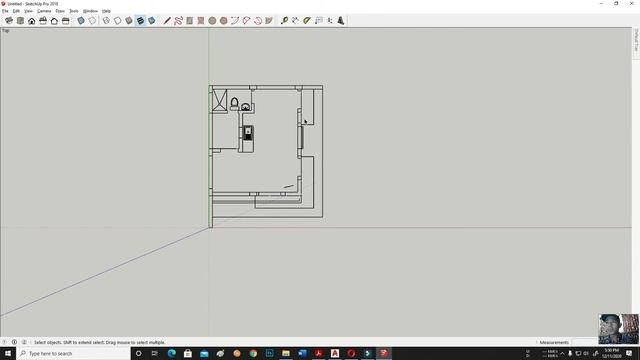Switch to Front view house icon
Viewport: 640px width, 360px height.
pyautogui.click(x=31, y=20)
